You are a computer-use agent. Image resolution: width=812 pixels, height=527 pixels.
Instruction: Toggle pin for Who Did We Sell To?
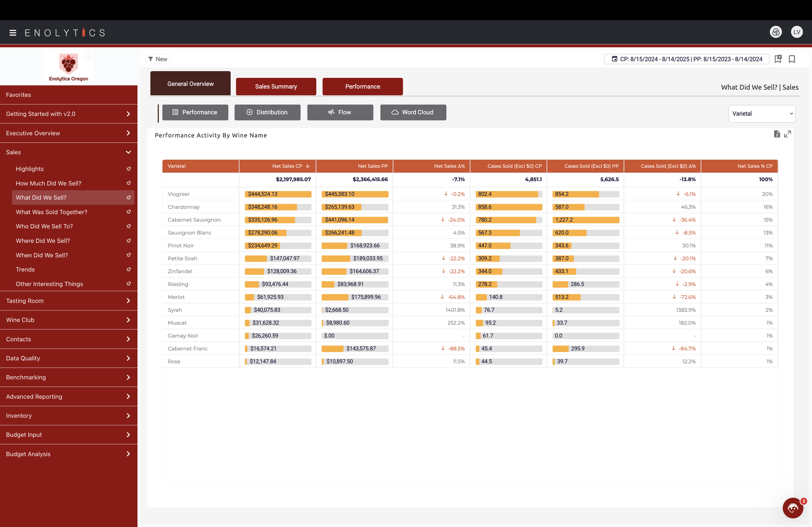(x=129, y=226)
